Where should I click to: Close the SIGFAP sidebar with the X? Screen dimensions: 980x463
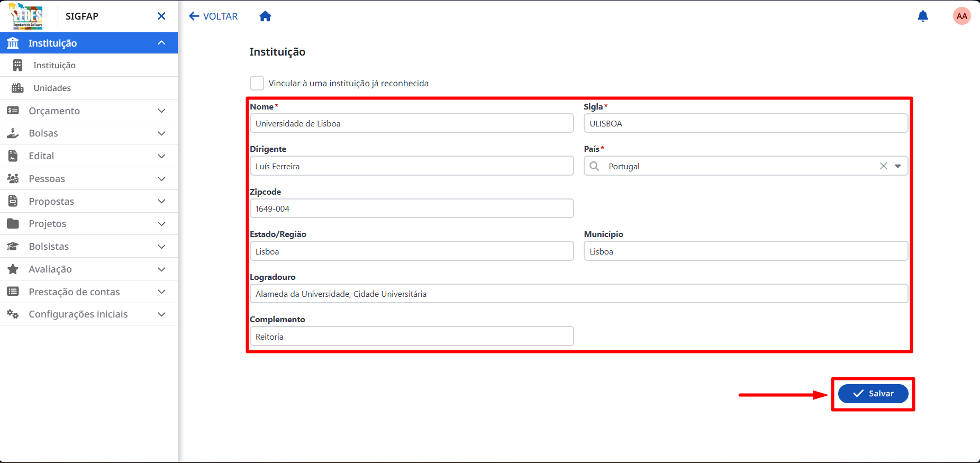coord(161,16)
